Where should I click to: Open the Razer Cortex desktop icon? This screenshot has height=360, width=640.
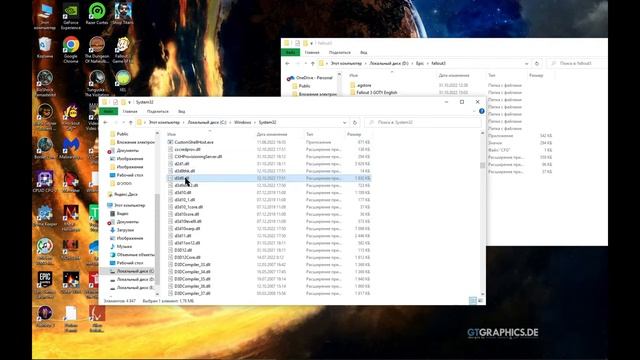coord(97,14)
